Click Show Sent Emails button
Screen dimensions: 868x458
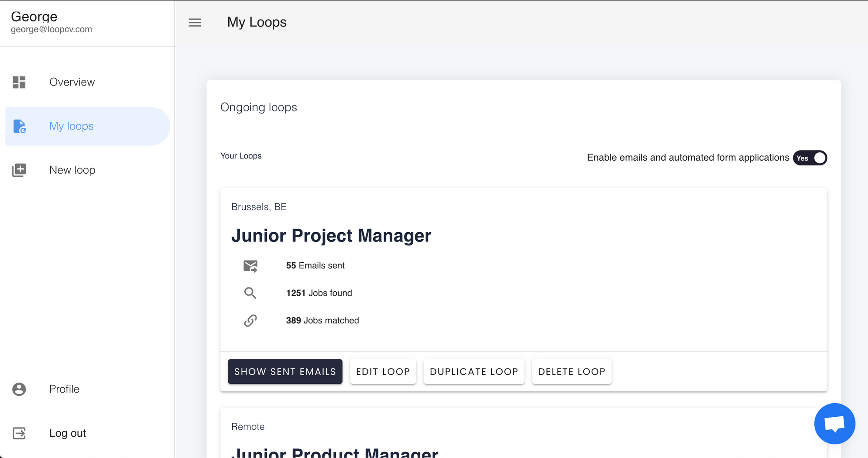point(285,372)
